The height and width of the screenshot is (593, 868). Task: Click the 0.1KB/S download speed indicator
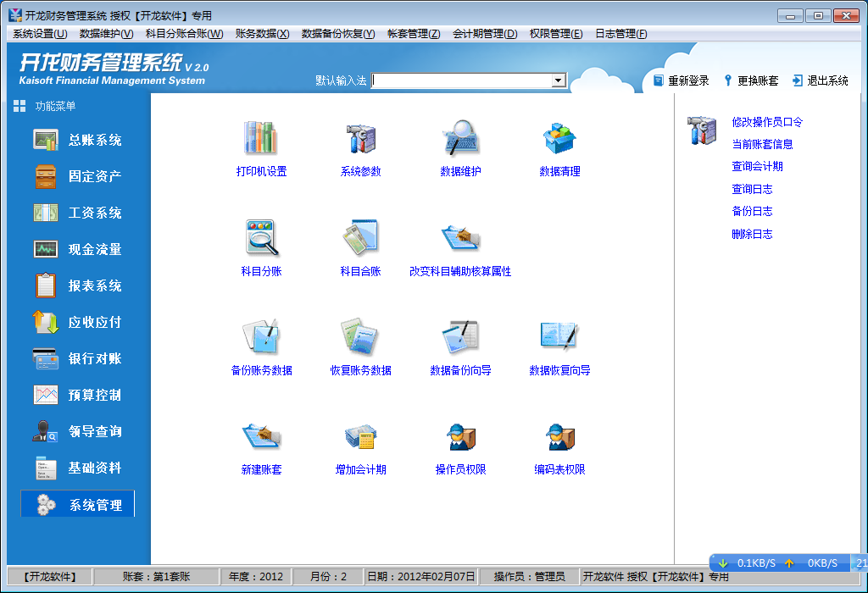748,563
